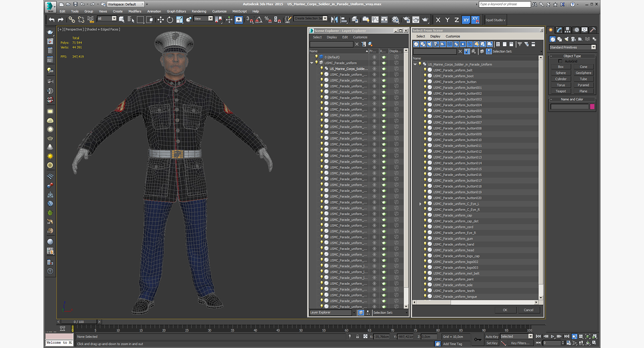The height and width of the screenshot is (348, 644).
Task: Click the Redo arrow in main toolbar
Action: tap(60, 20)
